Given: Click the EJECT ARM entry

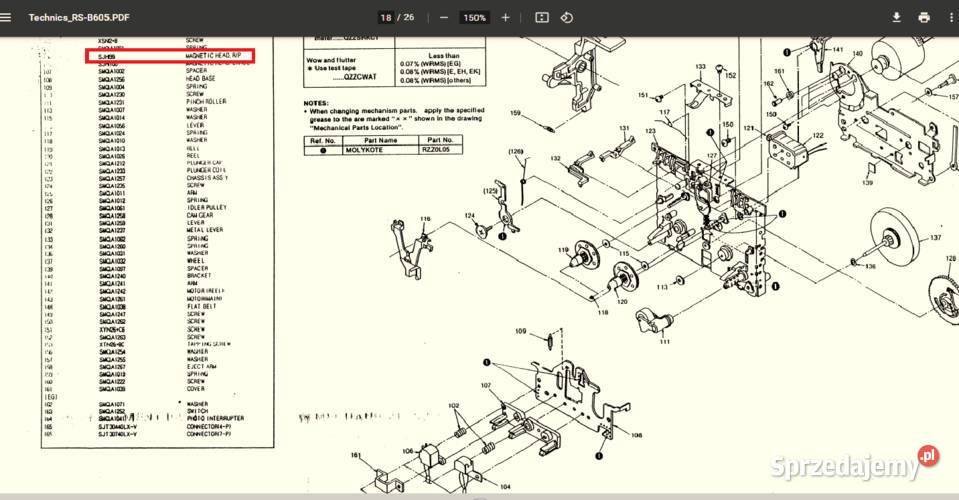Looking at the screenshot, I should click(202, 367).
